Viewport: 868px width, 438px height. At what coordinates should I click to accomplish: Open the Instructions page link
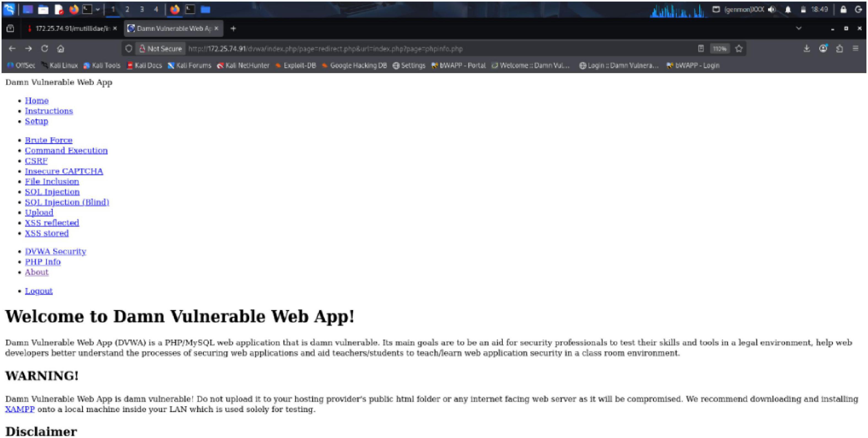pyautogui.click(x=49, y=111)
